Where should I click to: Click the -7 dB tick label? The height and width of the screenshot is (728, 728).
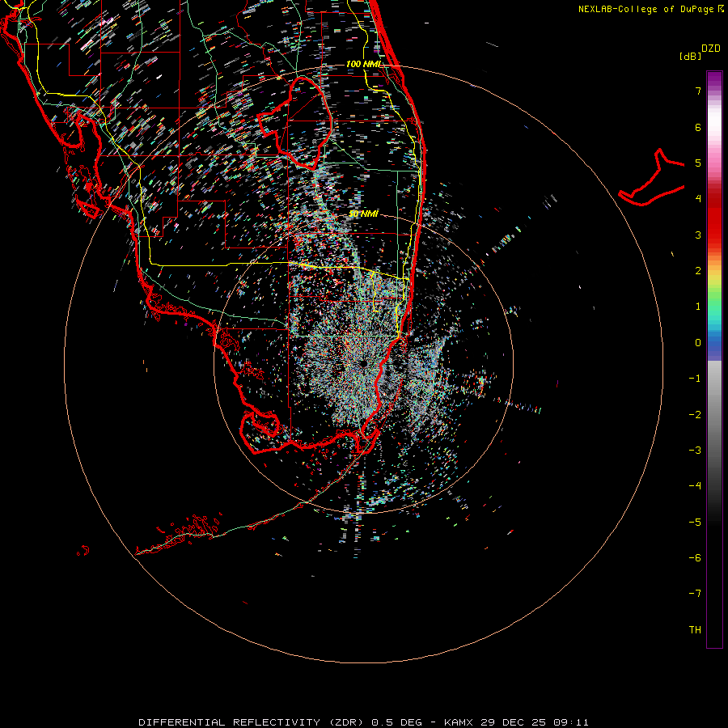click(x=695, y=594)
